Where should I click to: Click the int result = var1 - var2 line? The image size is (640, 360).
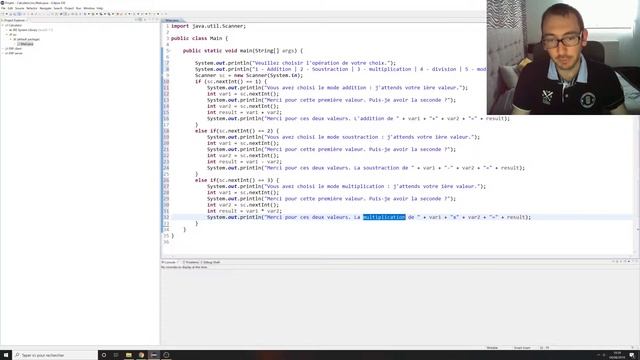[244, 162]
